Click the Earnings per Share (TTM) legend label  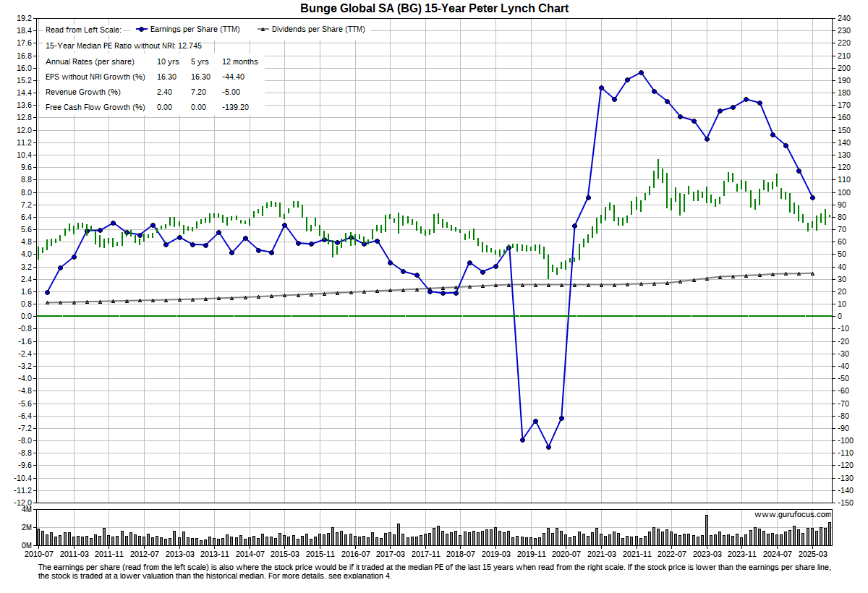tap(195, 30)
